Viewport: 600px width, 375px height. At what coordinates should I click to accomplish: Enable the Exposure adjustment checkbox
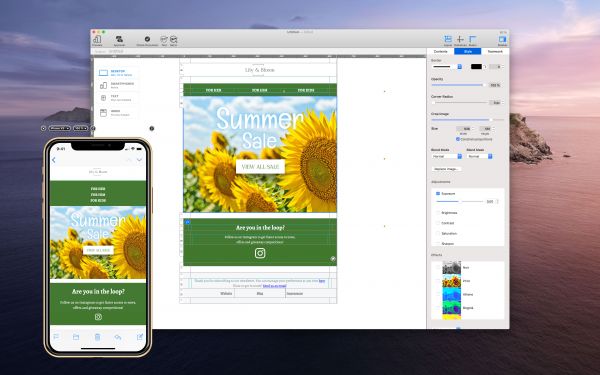438,194
